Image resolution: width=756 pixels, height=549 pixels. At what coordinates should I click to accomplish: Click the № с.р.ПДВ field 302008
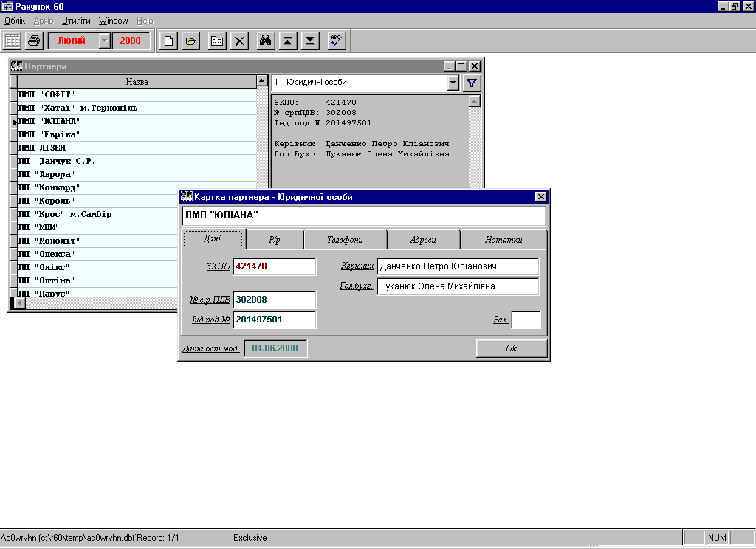point(275,300)
